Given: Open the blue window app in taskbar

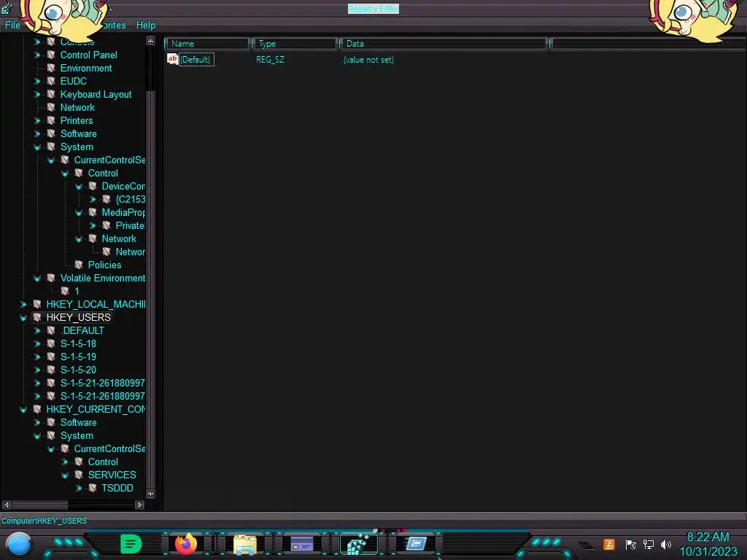Looking at the screenshot, I should point(416,543).
